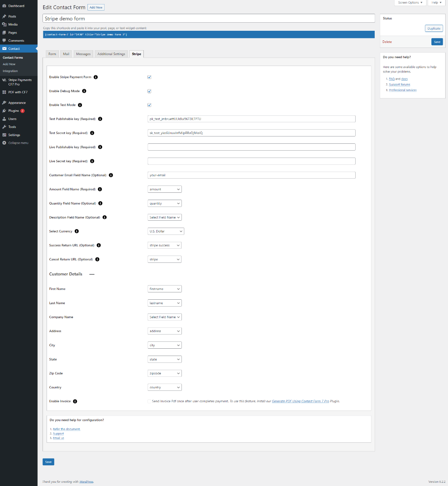Image resolution: width=448 pixels, height=486 pixels.
Task: Toggle the Enable Test Mode checkbox
Action: 149,105
